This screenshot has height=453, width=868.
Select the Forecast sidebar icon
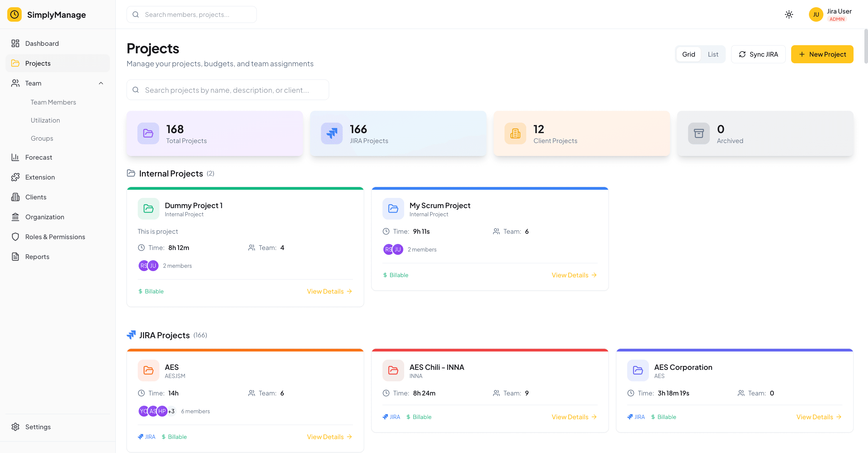[16, 157]
